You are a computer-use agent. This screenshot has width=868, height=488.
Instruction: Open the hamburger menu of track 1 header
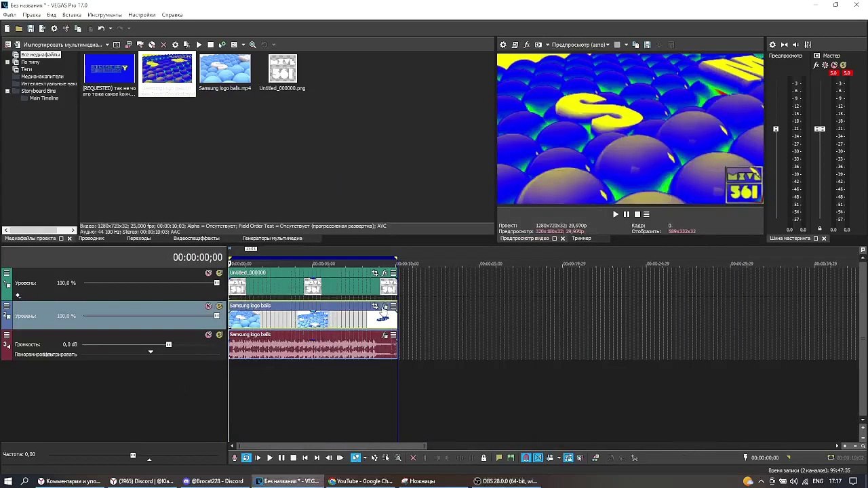pyautogui.click(x=7, y=273)
